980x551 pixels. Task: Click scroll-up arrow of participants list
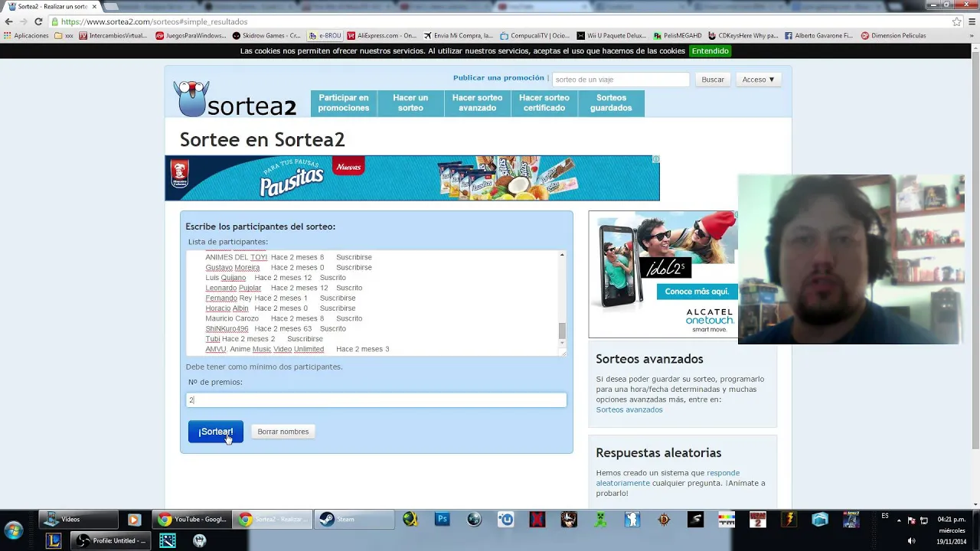[x=562, y=255]
